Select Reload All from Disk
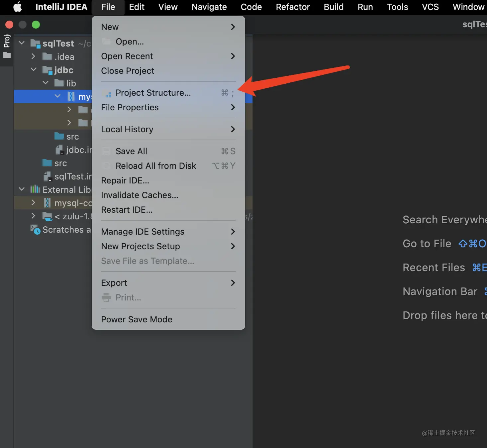 point(168,166)
